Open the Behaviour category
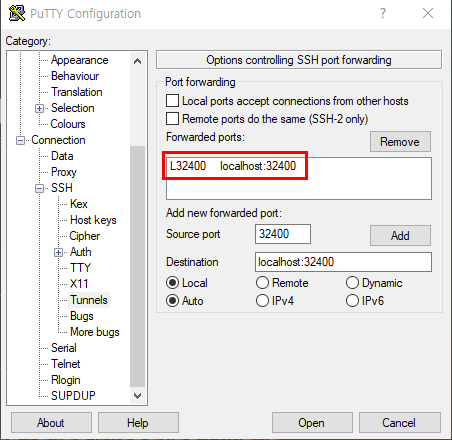The width and height of the screenshot is (452, 440). [x=75, y=76]
